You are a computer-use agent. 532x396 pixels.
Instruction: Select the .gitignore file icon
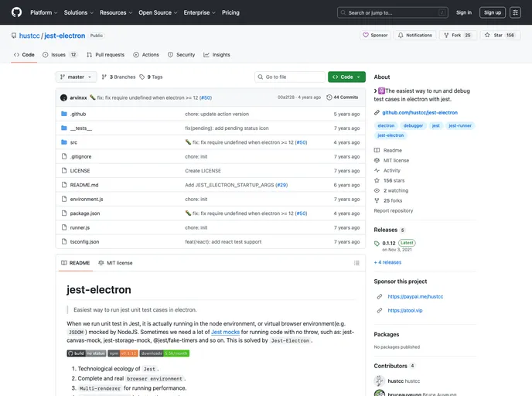63,156
